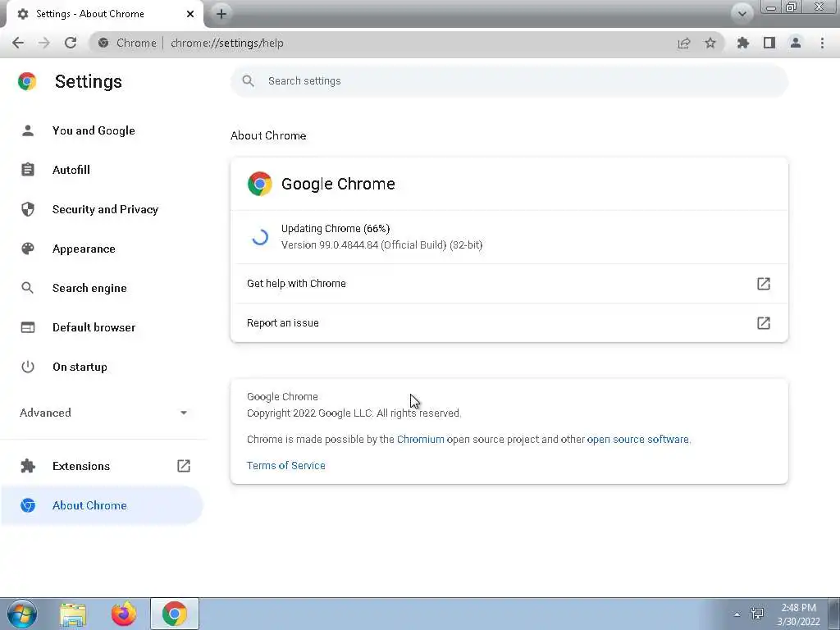Open the Chromium project link
Image resolution: width=840 pixels, height=630 pixels.
pyautogui.click(x=421, y=440)
